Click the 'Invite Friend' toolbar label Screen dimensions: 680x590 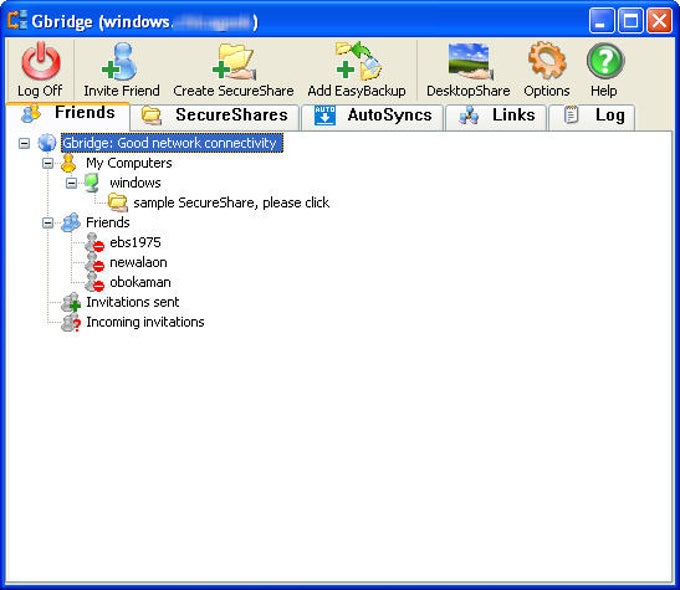pos(121,91)
